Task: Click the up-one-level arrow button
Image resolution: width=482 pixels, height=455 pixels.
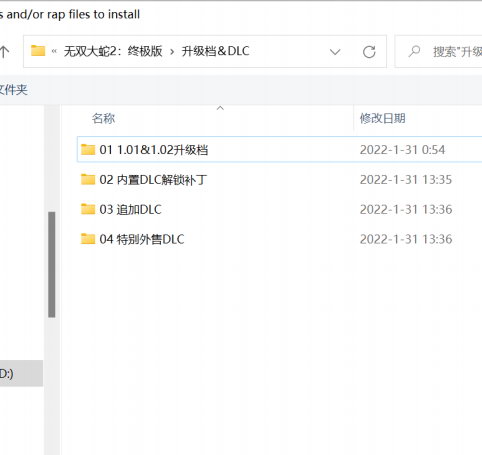Action: pos(4,52)
